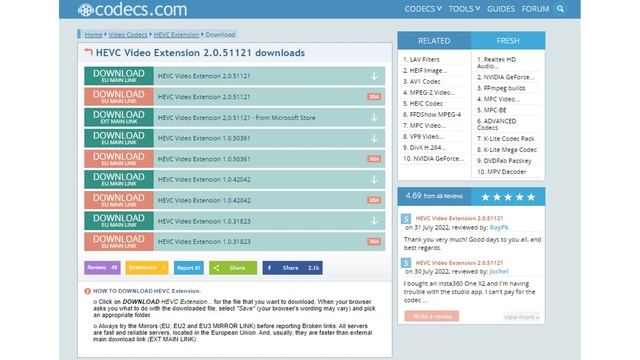Open the FORUM menu item

tap(535, 9)
